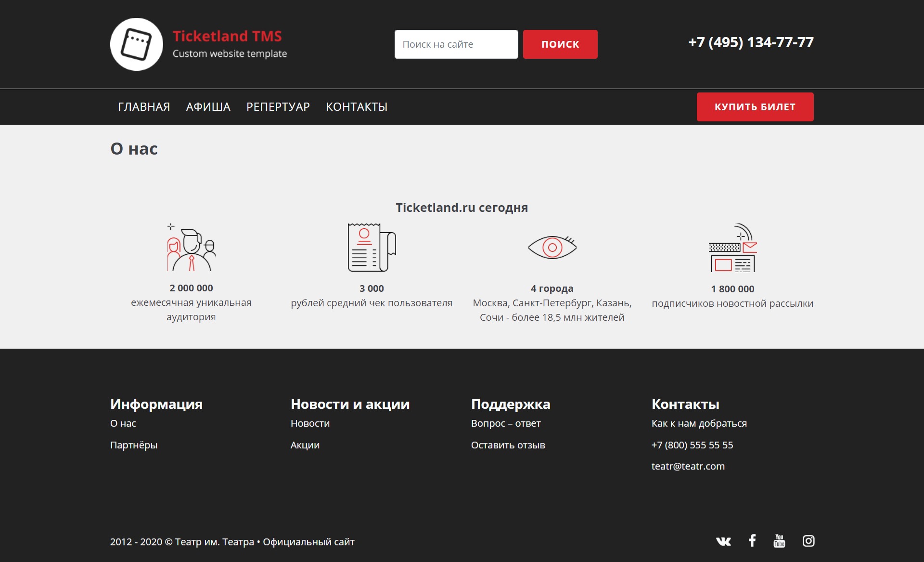
Task: Click the Новости и акции footer heading
Action: 350,404
